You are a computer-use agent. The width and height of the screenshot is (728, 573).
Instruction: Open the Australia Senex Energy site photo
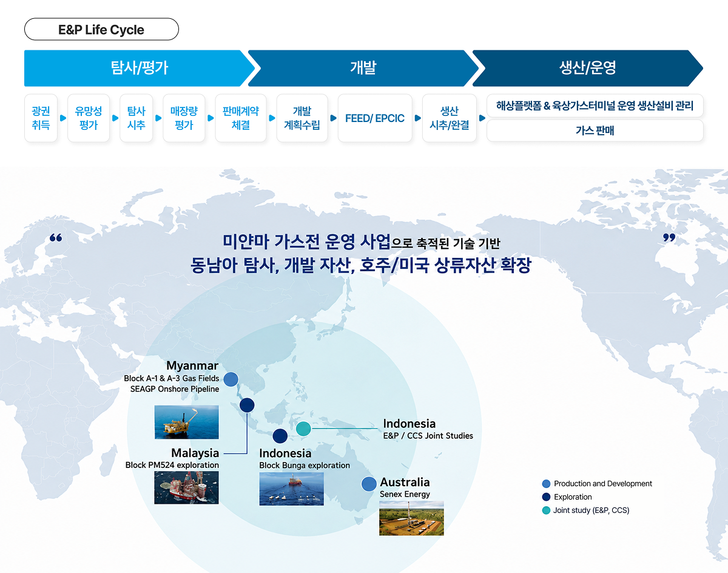(x=411, y=518)
